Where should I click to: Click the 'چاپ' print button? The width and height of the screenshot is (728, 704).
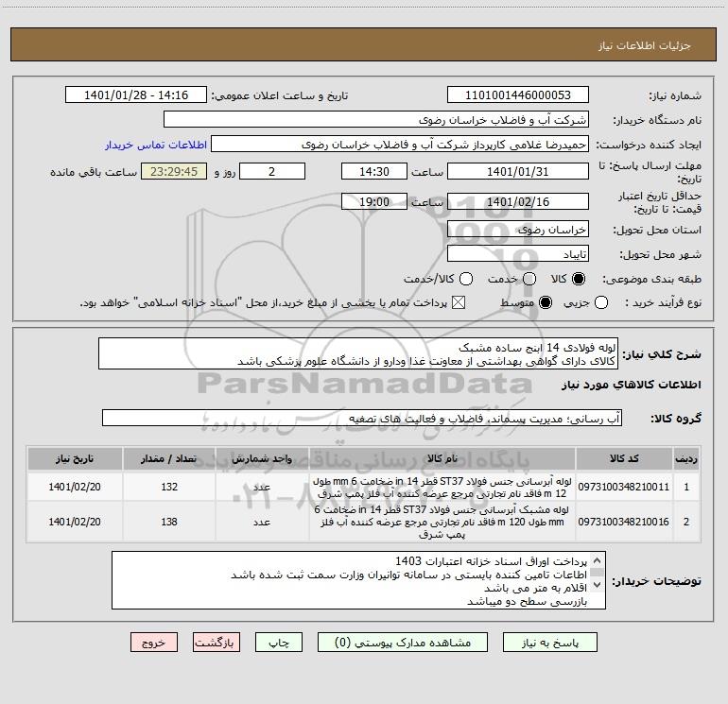[x=279, y=643]
